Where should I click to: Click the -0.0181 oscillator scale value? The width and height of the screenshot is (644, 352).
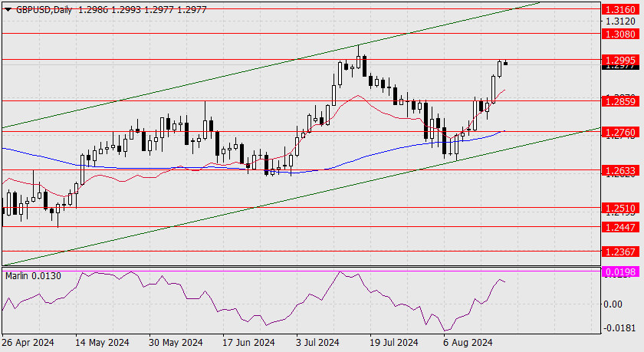[619, 328]
